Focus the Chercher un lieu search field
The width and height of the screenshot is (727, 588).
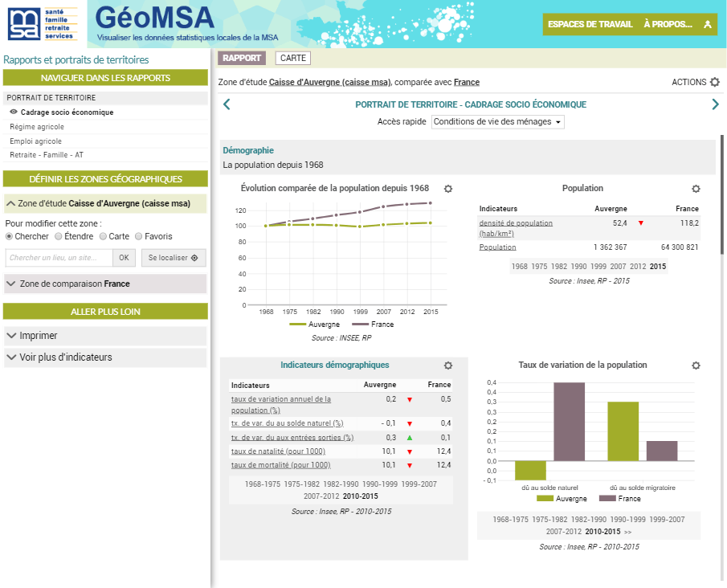[x=59, y=258]
